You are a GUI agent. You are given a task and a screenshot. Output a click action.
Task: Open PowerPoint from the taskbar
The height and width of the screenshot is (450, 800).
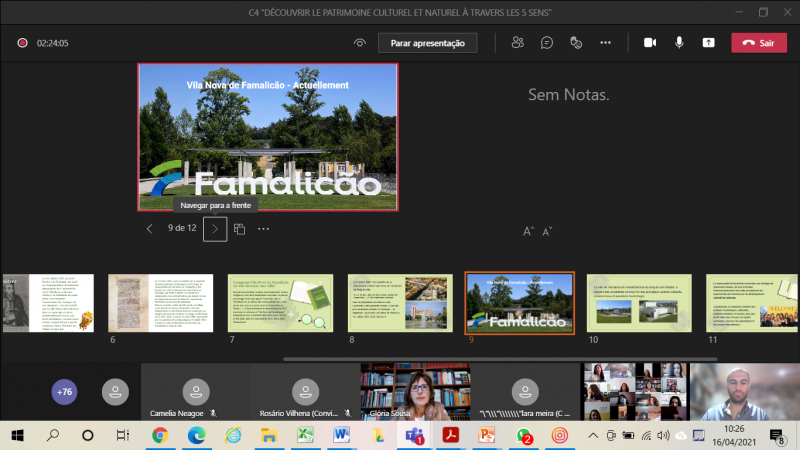click(x=488, y=436)
